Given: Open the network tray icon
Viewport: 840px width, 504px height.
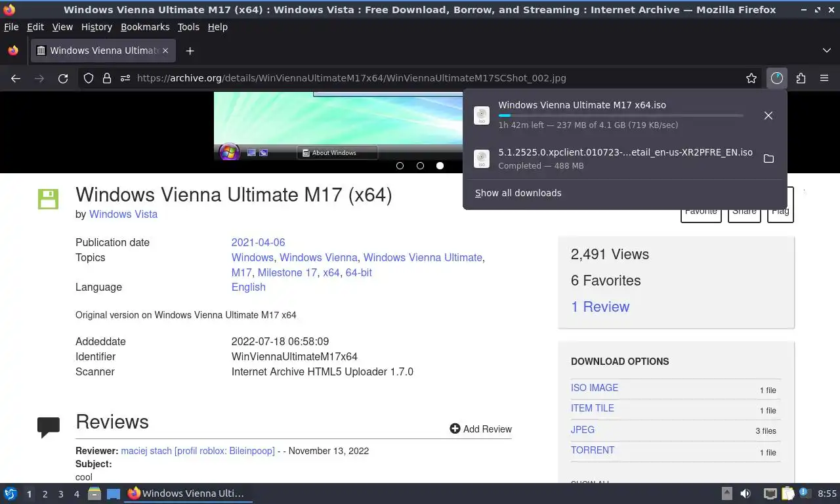Looking at the screenshot, I should click(x=770, y=493).
